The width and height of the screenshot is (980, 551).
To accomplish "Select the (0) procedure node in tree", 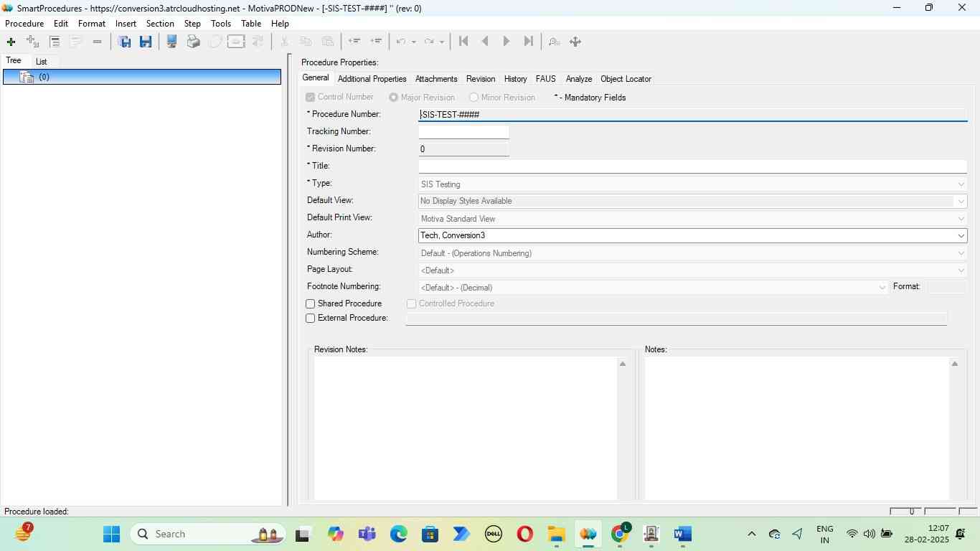I will pyautogui.click(x=142, y=77).
